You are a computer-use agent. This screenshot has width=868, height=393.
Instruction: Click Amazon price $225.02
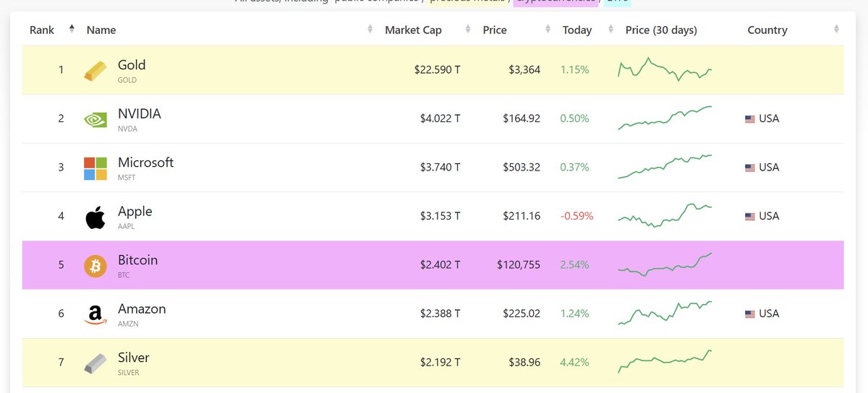point(522,314)
